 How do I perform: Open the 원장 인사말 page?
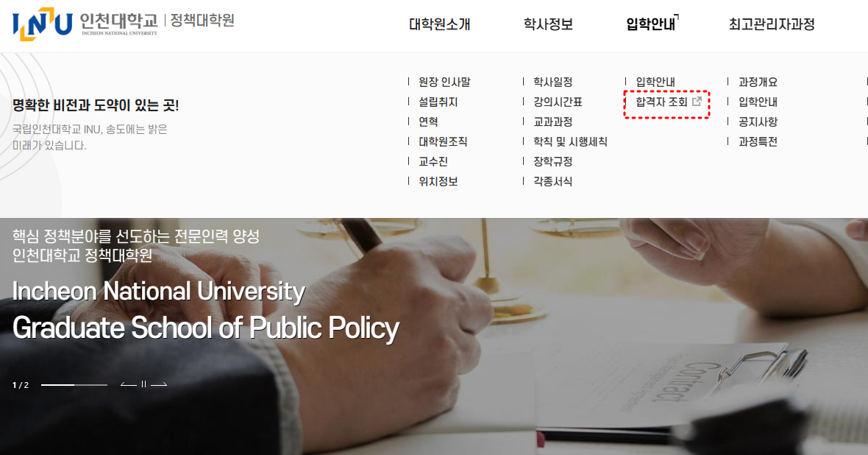coord(444,82)
